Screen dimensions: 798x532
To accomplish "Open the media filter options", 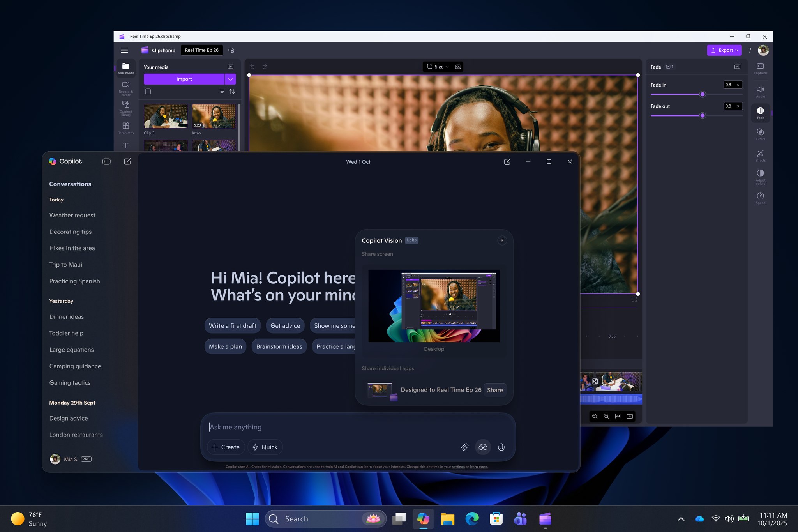I will (222, 92).
